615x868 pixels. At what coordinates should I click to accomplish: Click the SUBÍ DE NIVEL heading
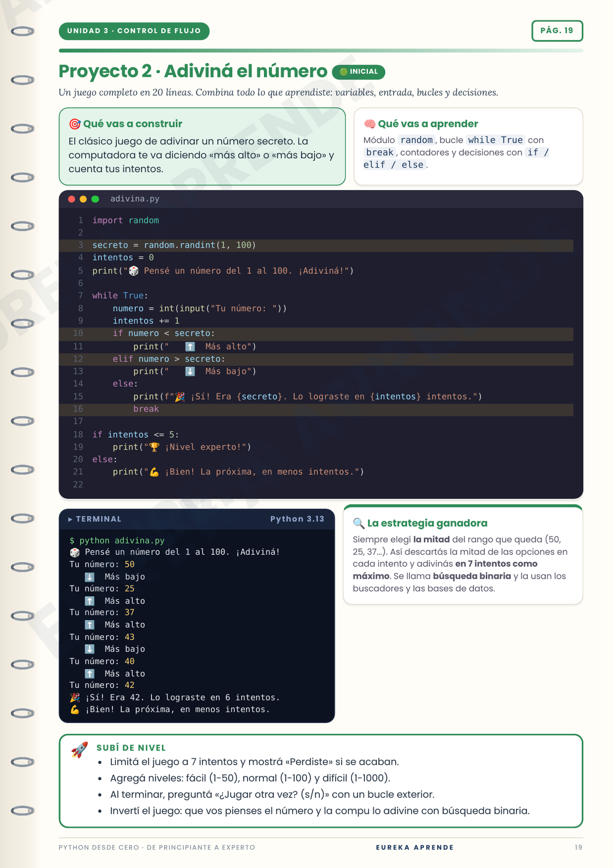tap(131, 748)
